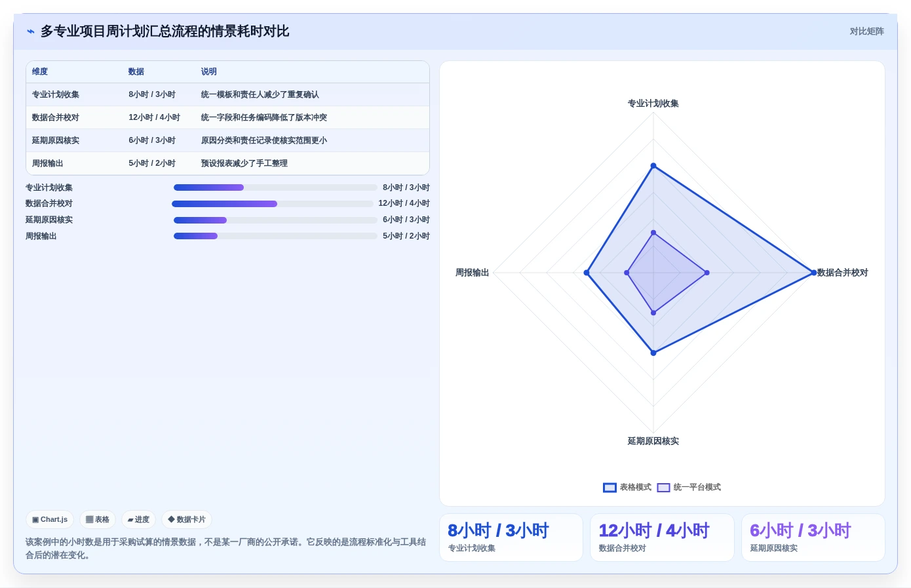Screen dimensions: 911x588
Task: Click radar axis label 延期原因核实
Action: tap(653, 441)
